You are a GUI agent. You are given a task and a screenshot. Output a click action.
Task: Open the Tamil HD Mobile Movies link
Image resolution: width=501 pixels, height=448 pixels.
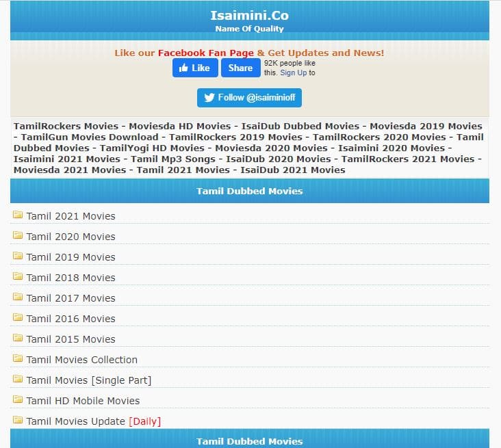(83, 401)
